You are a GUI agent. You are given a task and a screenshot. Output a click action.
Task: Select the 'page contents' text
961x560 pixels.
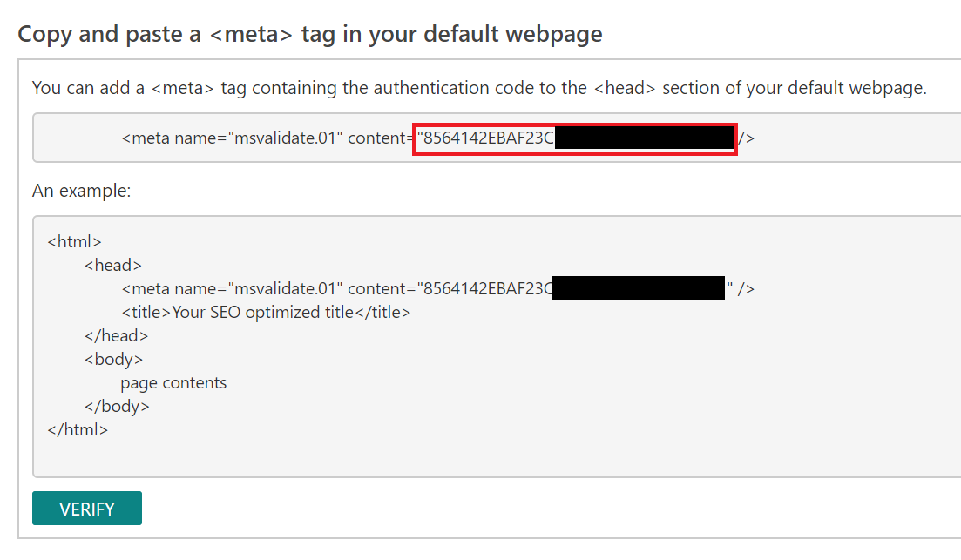(x=173, y=382)
